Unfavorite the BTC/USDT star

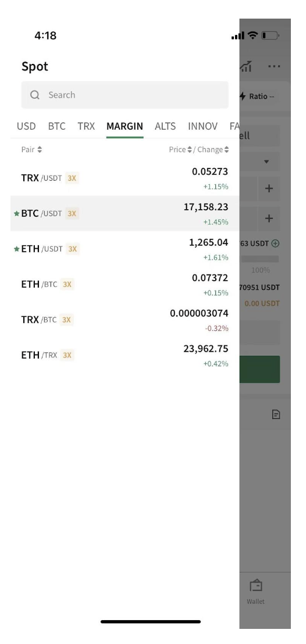tap(16, 213)
